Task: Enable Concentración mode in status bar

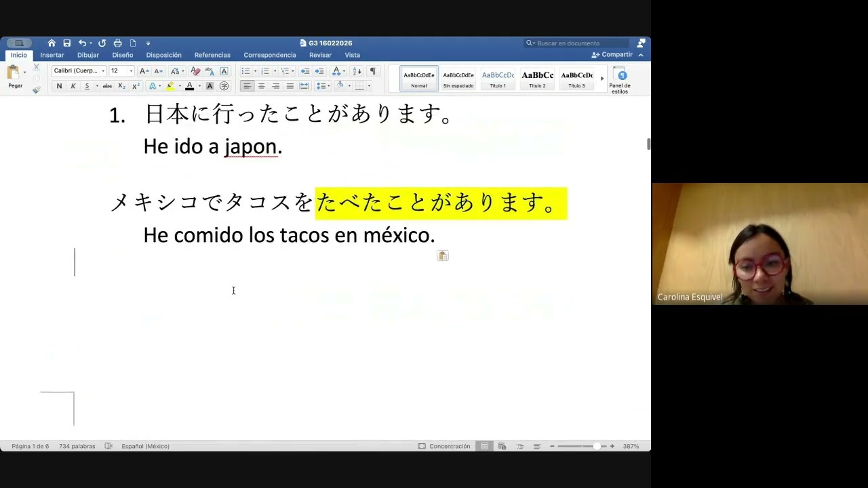Action: tap(444, 446)
